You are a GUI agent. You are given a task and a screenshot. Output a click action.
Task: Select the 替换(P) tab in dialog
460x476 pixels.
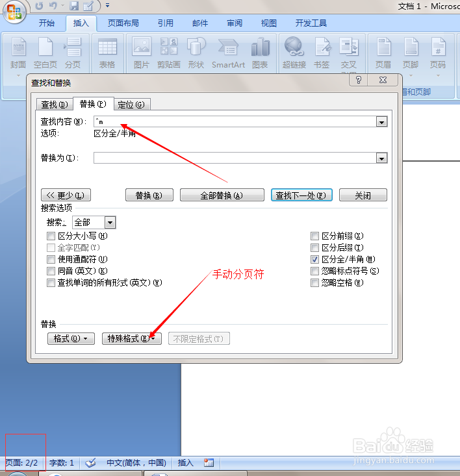(93, 104)
